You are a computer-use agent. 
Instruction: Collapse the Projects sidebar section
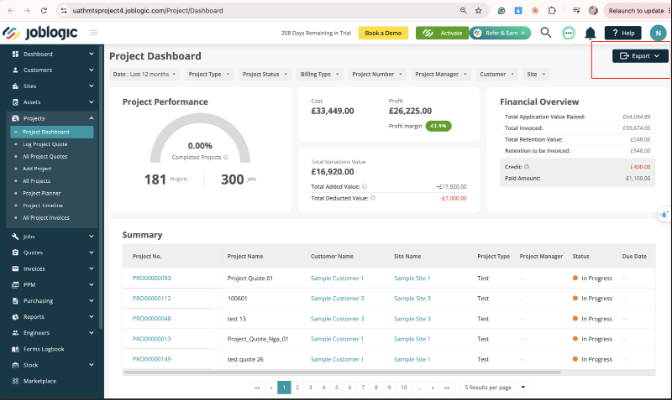click(x=91, y=118)
